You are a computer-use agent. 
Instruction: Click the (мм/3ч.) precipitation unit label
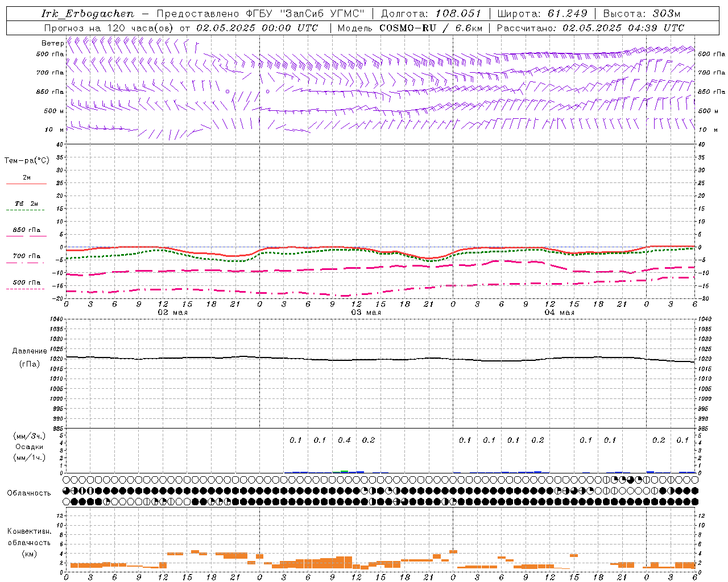tap(30, 436)
